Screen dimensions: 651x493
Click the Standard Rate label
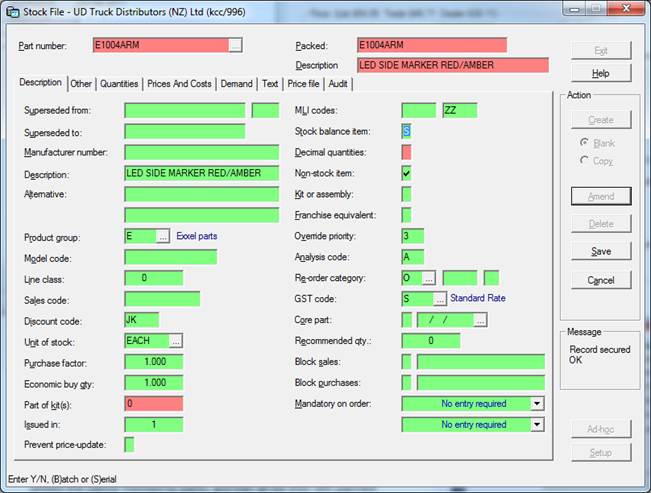[478, 298]
